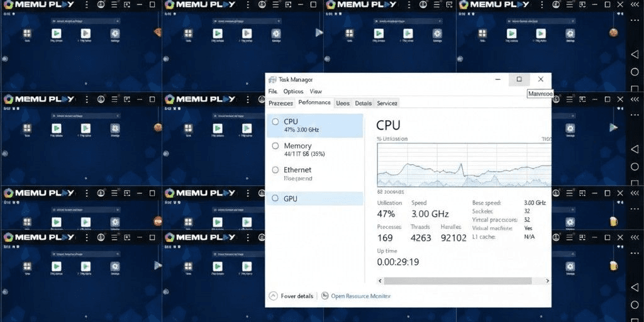
Task: Open View menu in Task Manager
Action: click(x=316, y=91)
